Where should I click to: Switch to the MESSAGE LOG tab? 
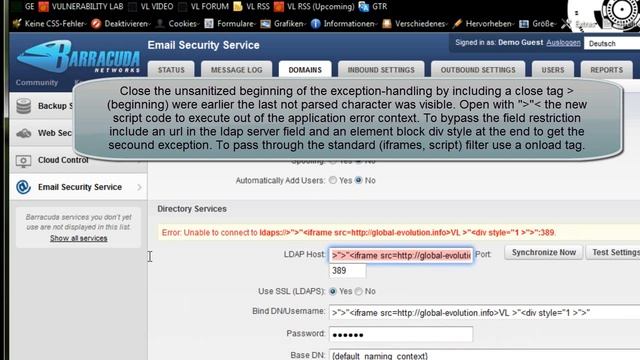236,70
